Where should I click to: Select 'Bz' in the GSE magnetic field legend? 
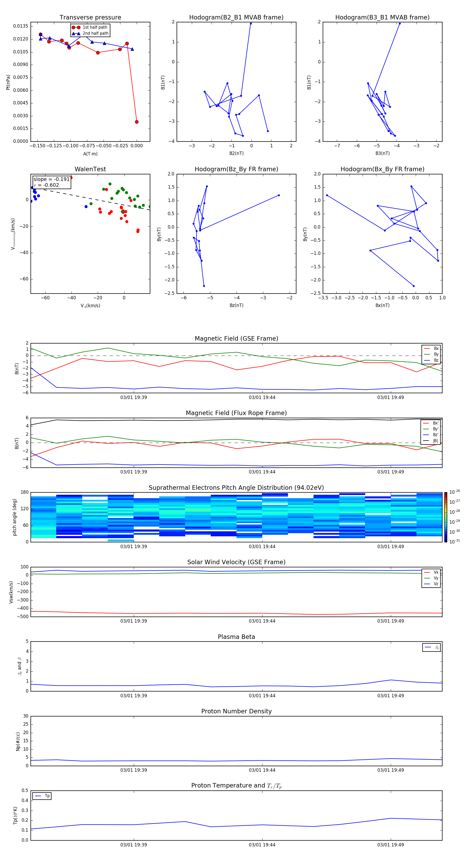tap(431, 360)
